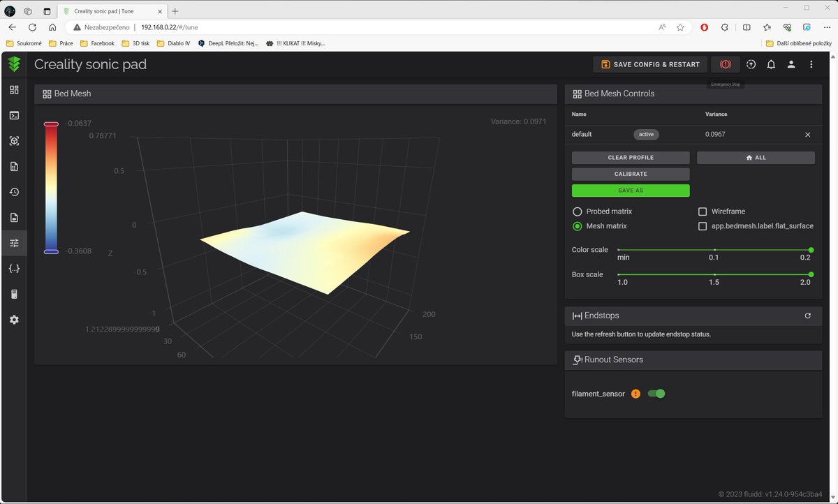Click the browser address bar
This screenshot has width=838, height=504.
coord(378,27)
